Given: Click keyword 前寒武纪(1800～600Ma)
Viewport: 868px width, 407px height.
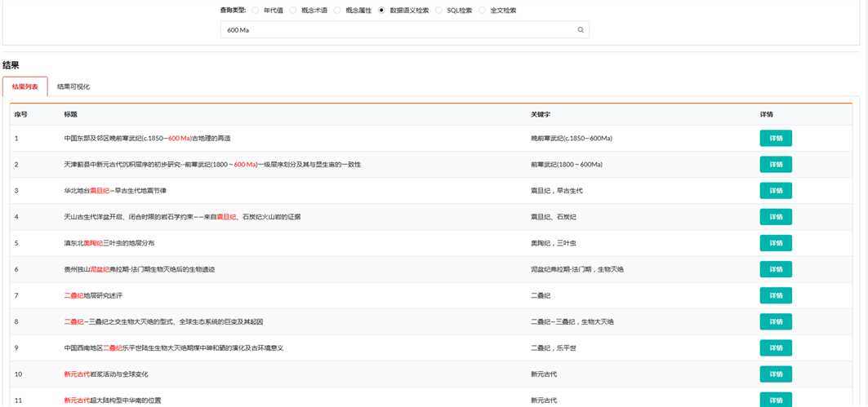Looking at the screenshot, I should [567, 164].
